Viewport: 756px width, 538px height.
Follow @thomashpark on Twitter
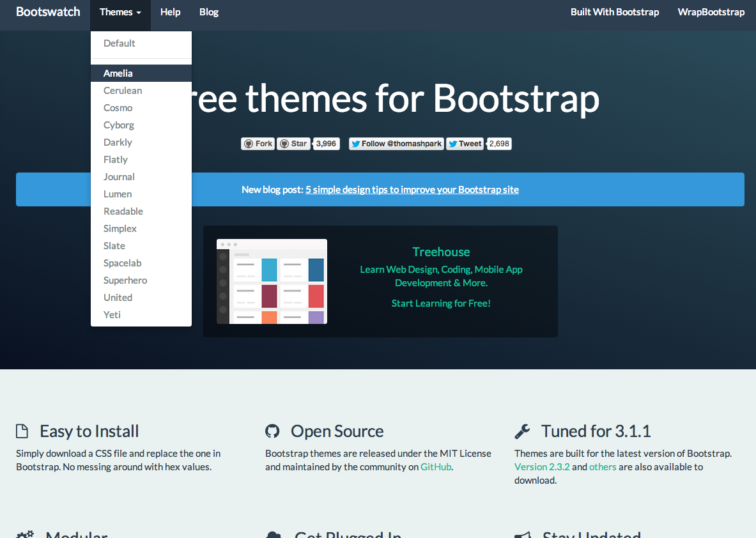pyautogui.click(x=396, y=144)
